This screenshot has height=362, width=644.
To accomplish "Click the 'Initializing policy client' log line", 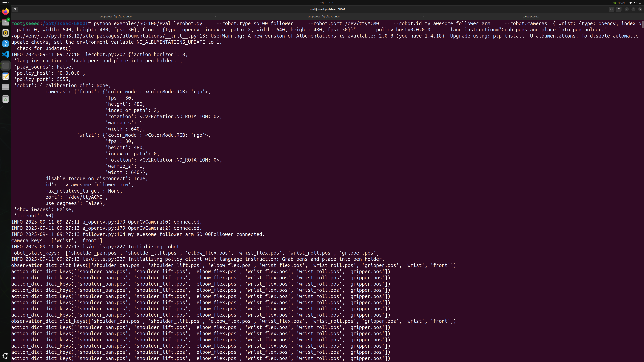I will [x=198, y=259].
